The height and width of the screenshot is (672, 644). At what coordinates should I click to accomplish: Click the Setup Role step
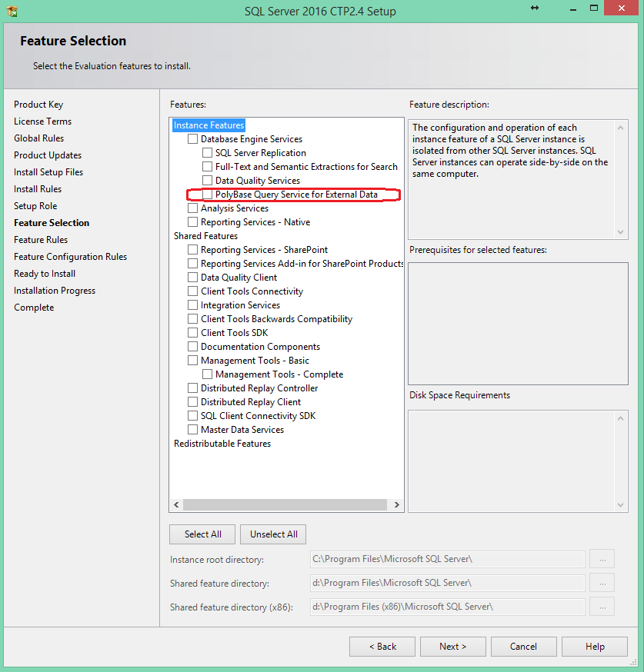click(x=35, y=206)
